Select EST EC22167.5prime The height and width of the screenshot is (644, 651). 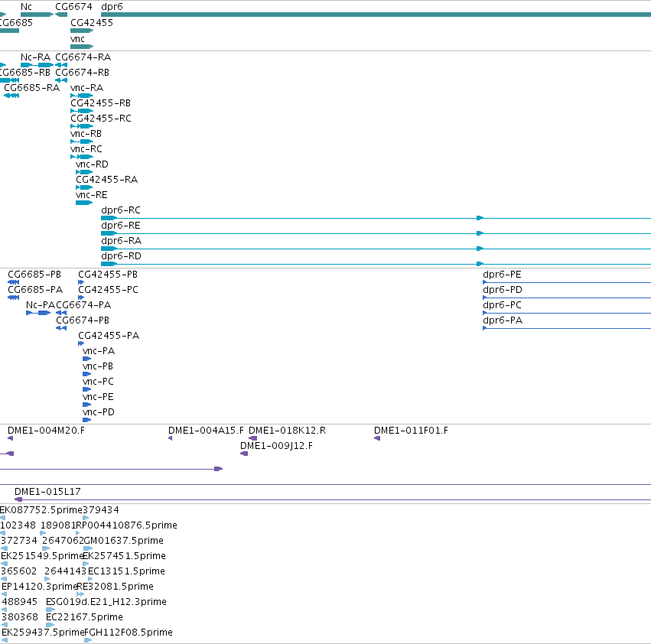(x=84, y=617)
